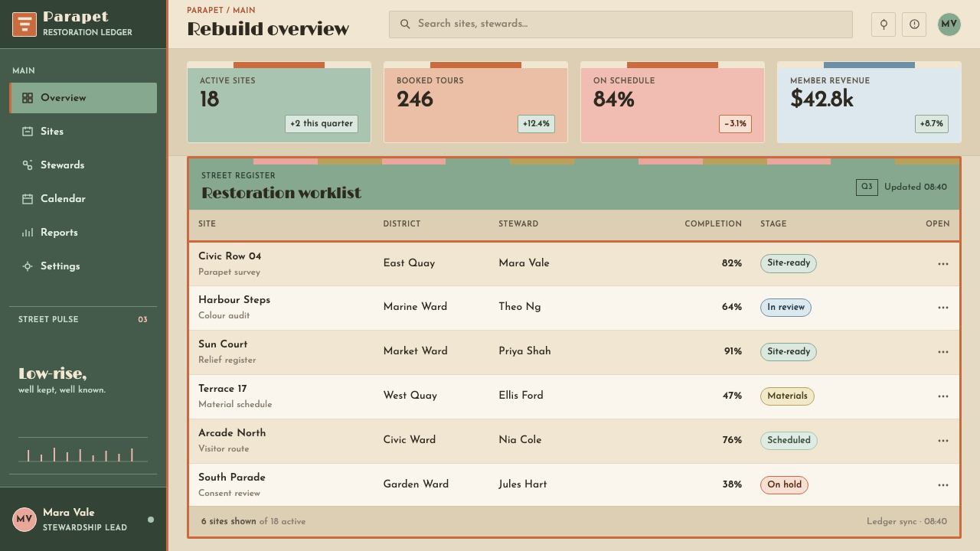Open the location pin button in header
980x551 pixels.
pos(884,24)
